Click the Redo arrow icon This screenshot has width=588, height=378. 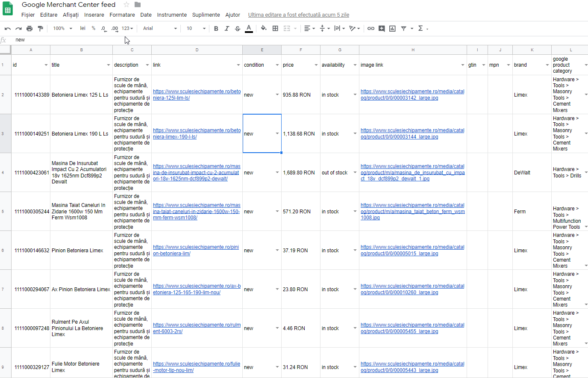pos(18,29)
